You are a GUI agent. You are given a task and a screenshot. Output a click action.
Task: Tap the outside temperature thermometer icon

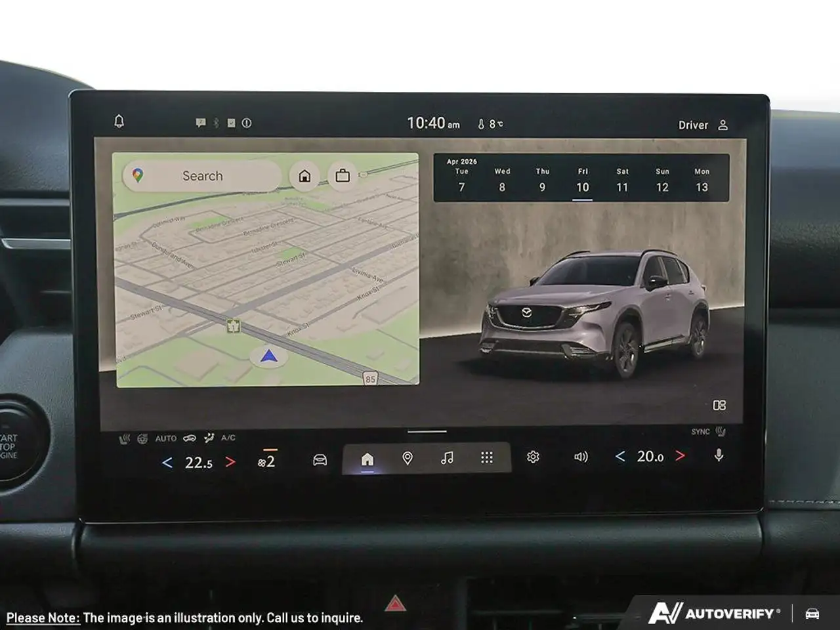481,124
